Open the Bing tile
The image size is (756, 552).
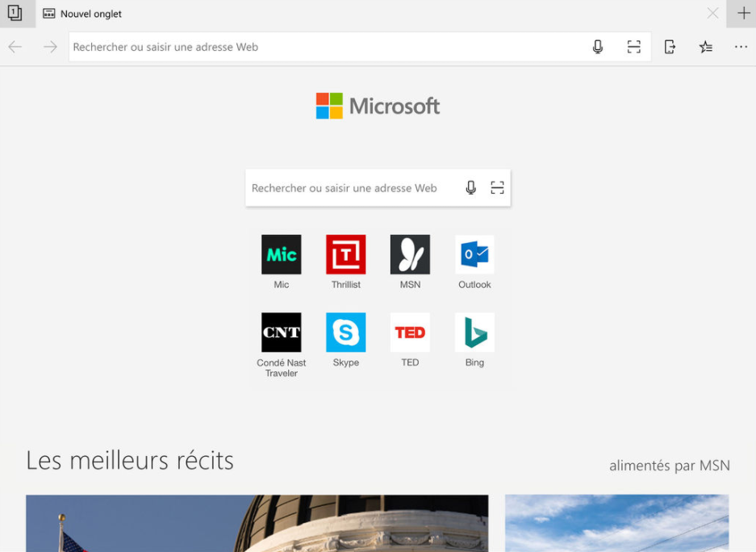474,332
